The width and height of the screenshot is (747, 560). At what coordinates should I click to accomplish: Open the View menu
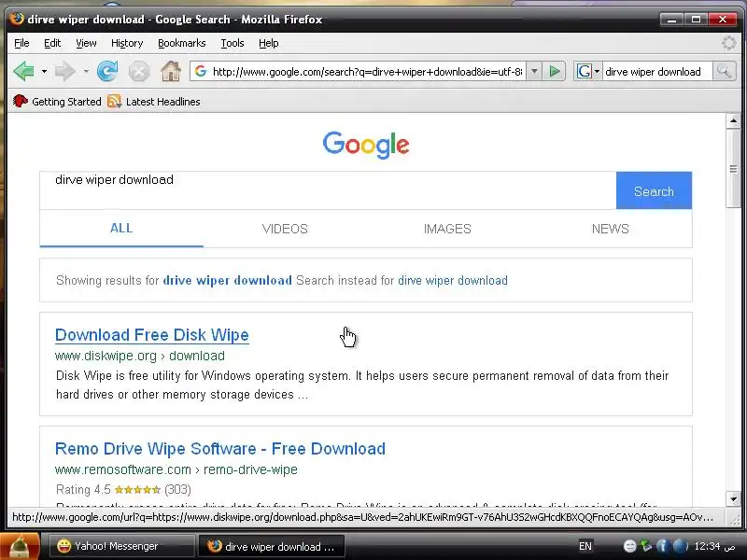click(x=86, y=43)
